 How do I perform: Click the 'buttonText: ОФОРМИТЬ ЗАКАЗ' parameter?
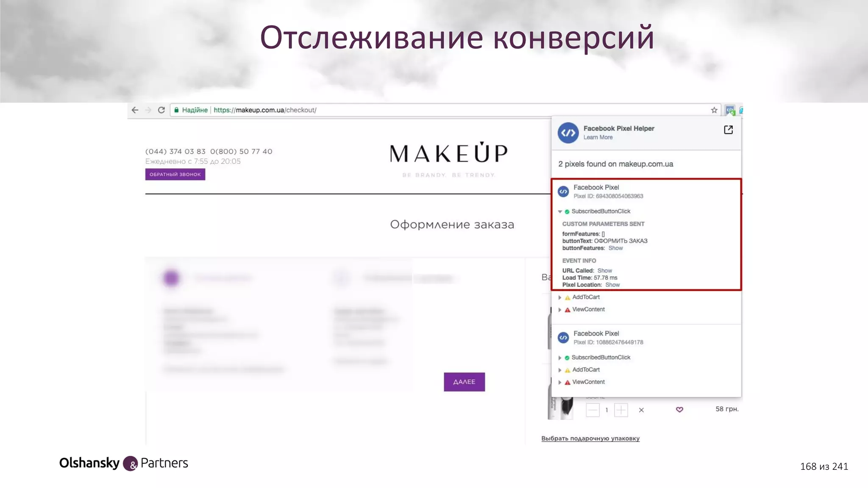click(605, 241)
